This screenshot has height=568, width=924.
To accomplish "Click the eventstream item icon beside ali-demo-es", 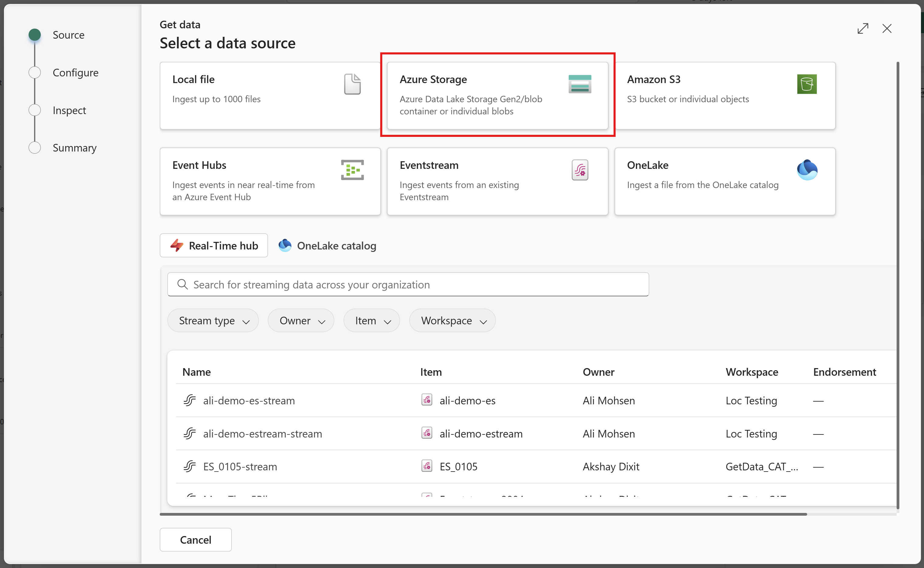I will coord(427,400).
